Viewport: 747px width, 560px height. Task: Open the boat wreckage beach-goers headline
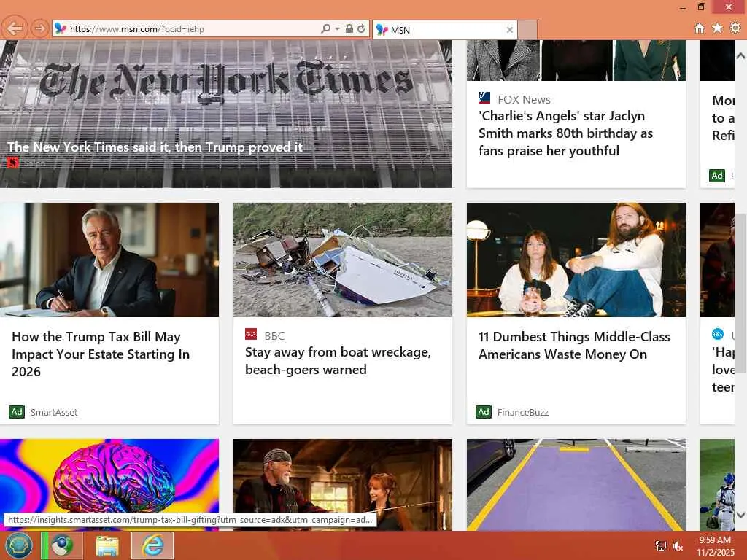338,361
